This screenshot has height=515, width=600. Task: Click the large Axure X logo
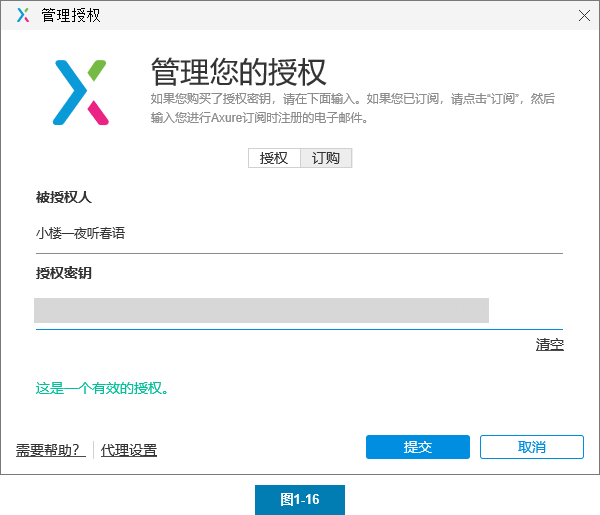(x=81, y=92)
